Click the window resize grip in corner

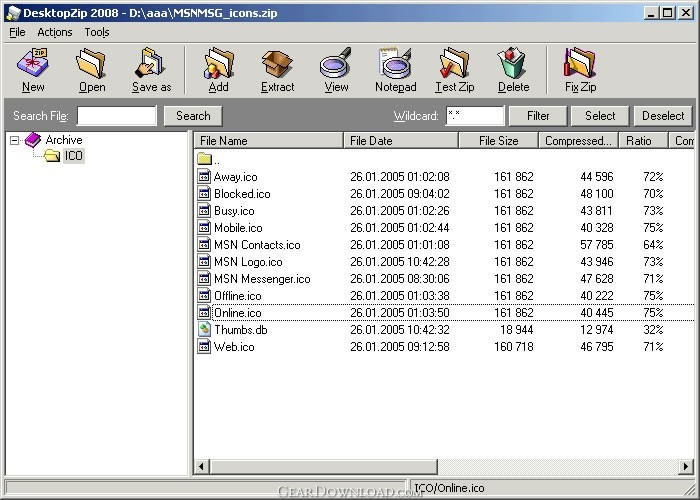coord(690,489)
